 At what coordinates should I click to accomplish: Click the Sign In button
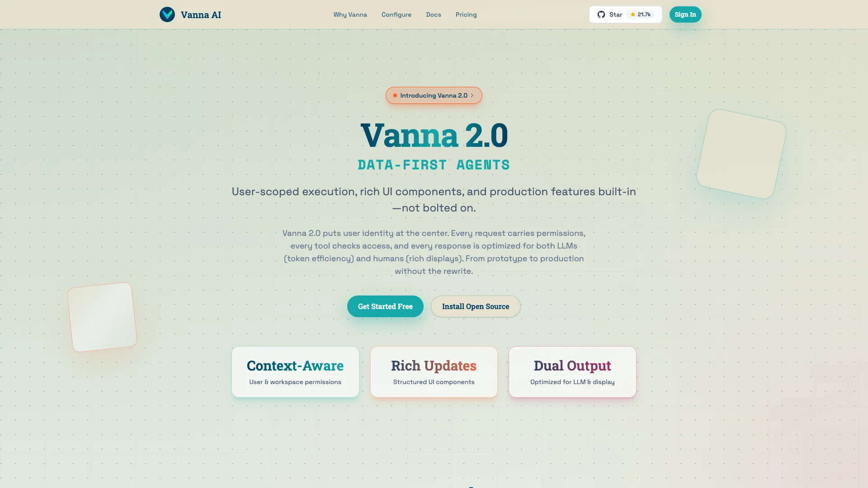685,14
